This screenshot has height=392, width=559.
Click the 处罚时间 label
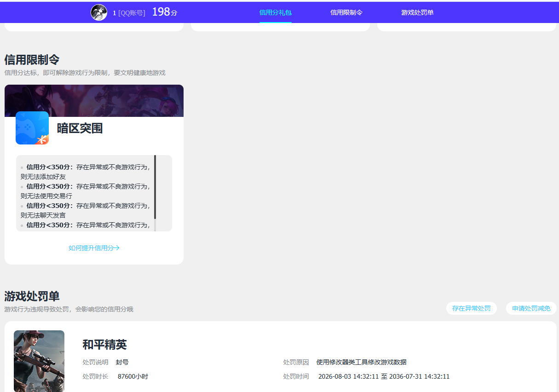(x=296, y=377)
